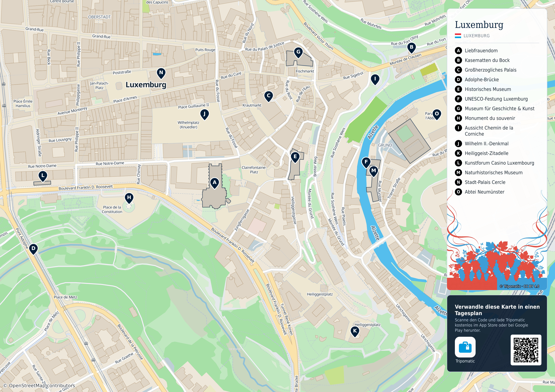Click 'Verwandle diese Karte in einen Tagesplan' heading
Viewport: 555px width, 392px height.
click(497, 310)
